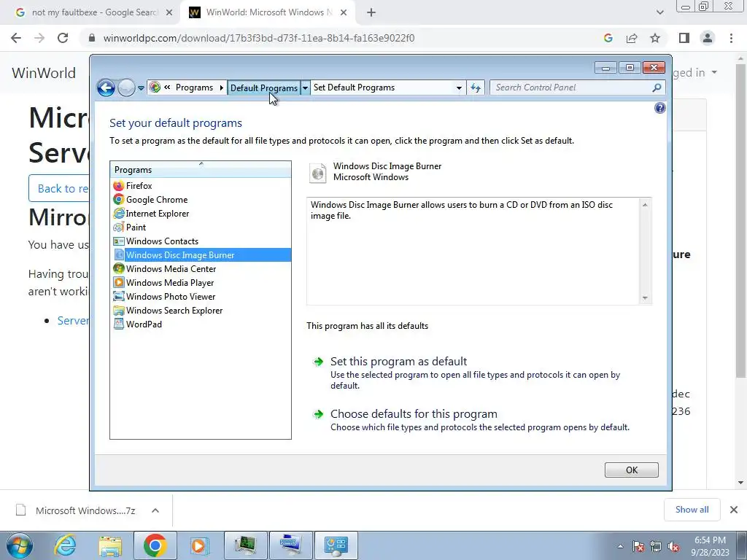Open Windows Explorer folder on taskbar
This screenshot has width=747, height=560.
[x=110, y=545]
